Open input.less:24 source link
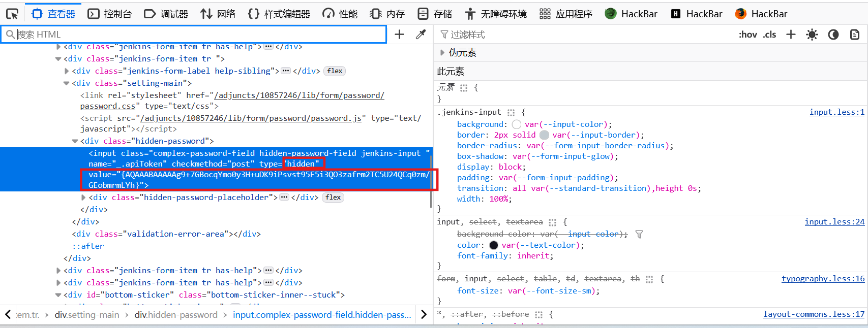 click(834, 222)
